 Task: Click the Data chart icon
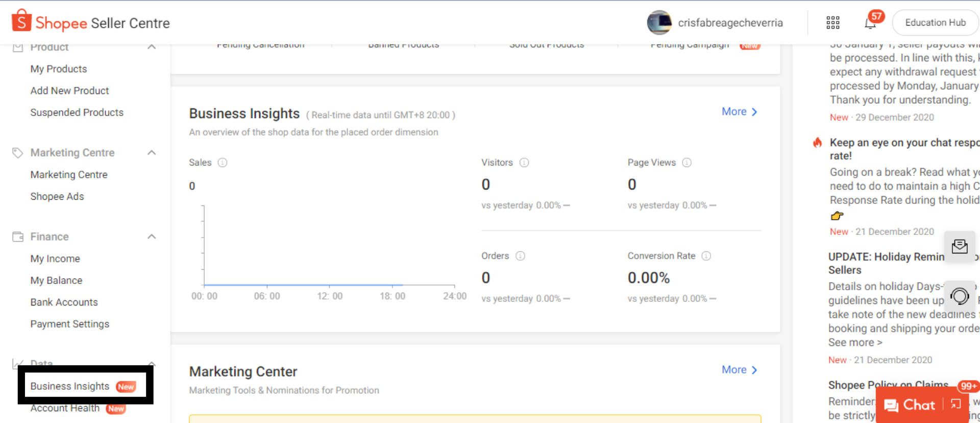click(x=18, y=364)
